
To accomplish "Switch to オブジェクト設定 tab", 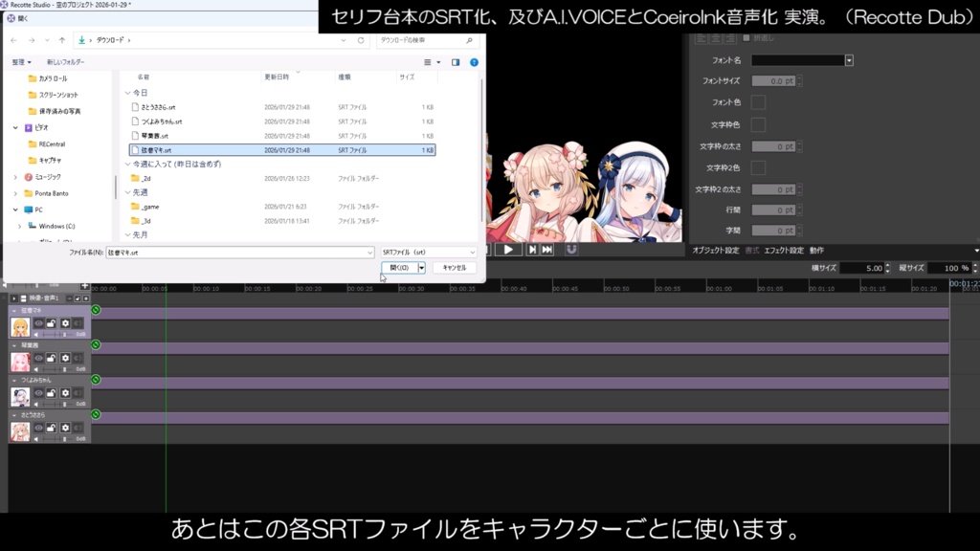I will click(716, 251).
